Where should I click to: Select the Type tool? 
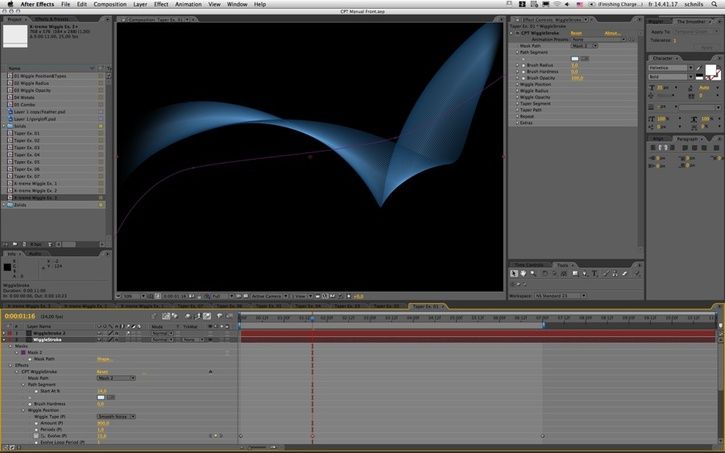click(593, 274)
